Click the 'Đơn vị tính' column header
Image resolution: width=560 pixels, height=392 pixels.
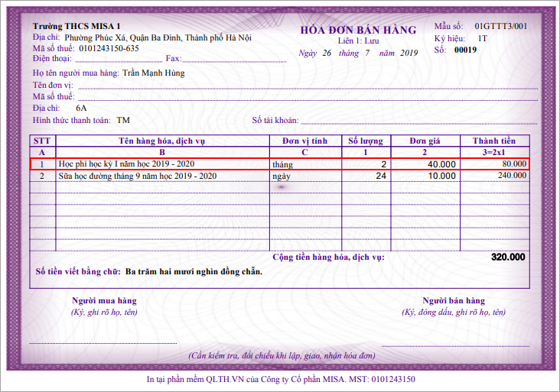305,141
